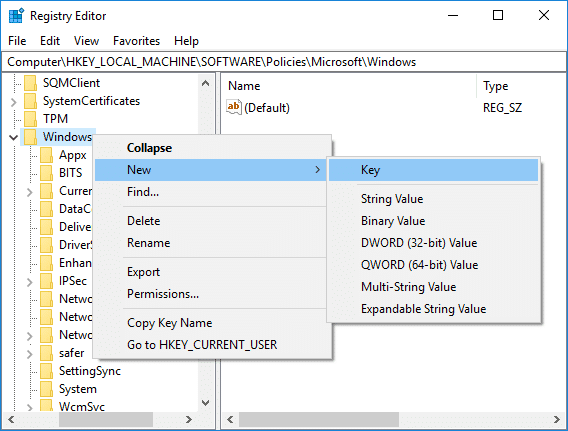The height and width of the screenshot is (431, 568).
Task: Click the IPSec folder icon
Action: point(46,281)
